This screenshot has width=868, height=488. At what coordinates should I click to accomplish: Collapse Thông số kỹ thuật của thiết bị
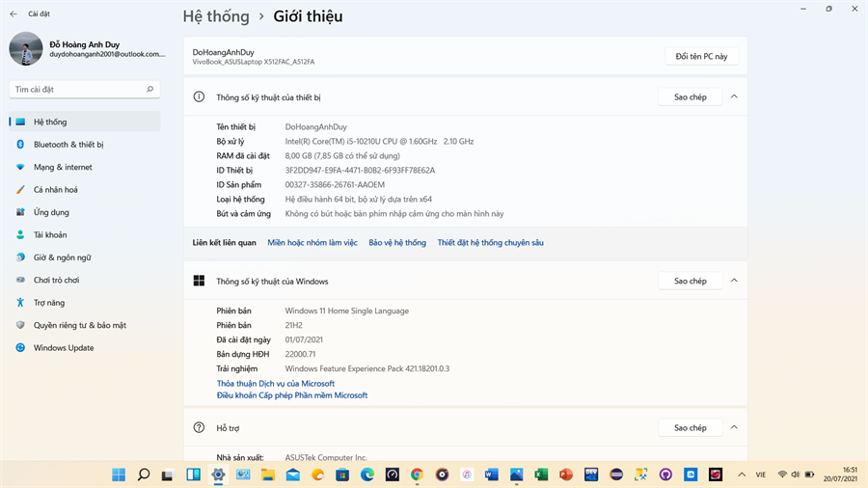pos(734,96)
